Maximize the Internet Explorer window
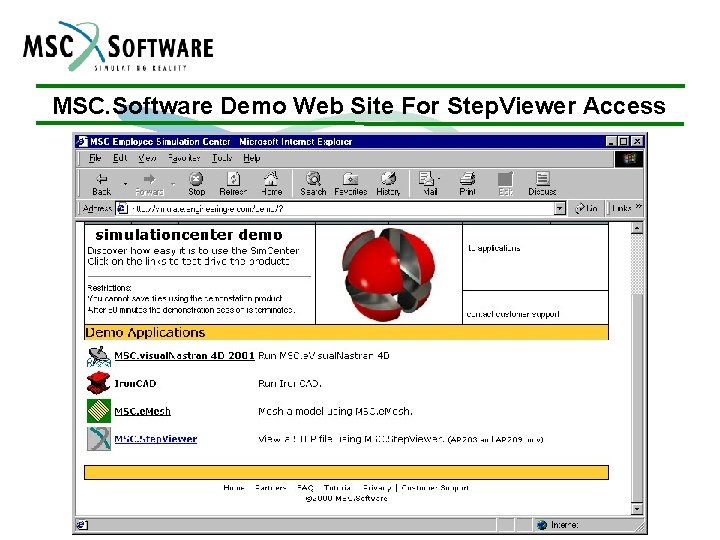The height and width of the screenshot is (540, 720). point(624,141)
